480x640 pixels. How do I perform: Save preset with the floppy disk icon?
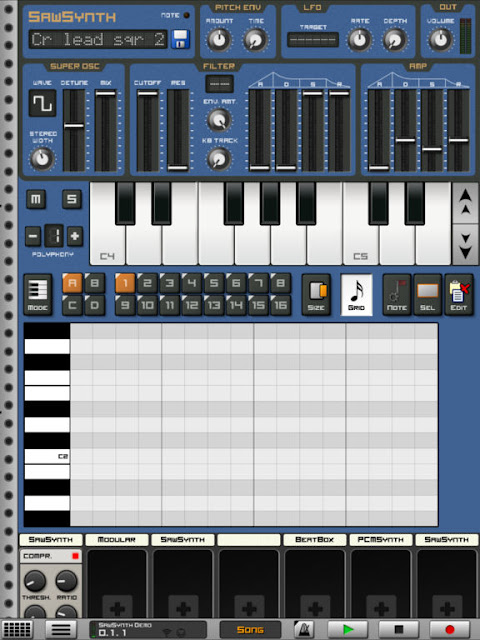click(180, 39)
